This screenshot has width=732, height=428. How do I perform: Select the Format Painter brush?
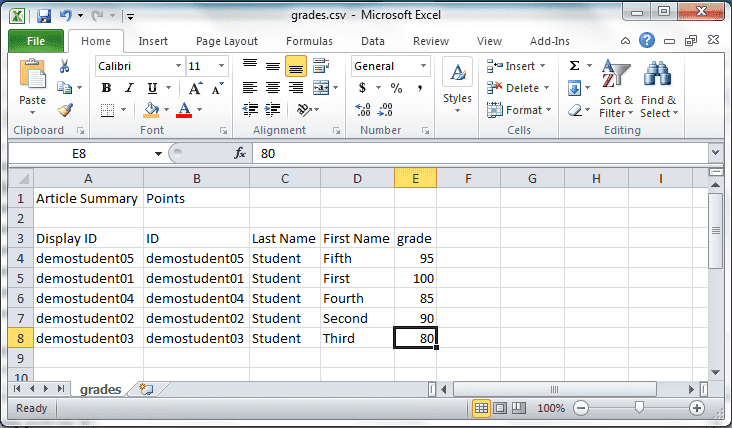coord(65,110)
